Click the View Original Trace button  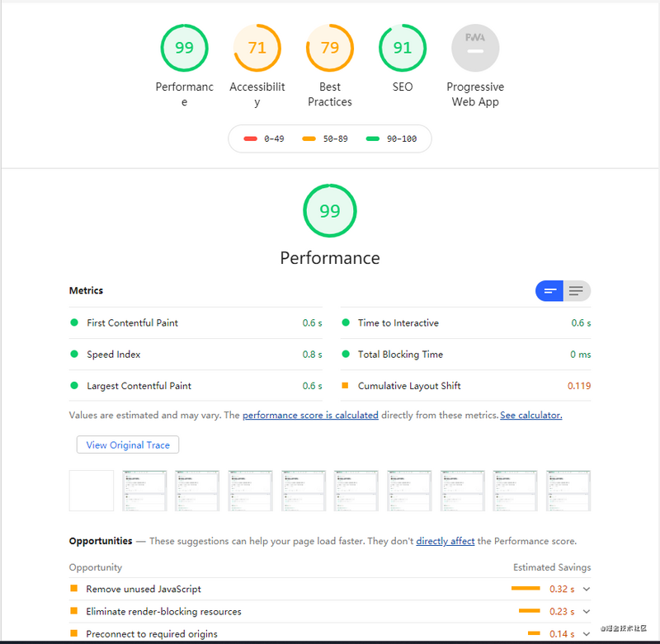(128, 444)
